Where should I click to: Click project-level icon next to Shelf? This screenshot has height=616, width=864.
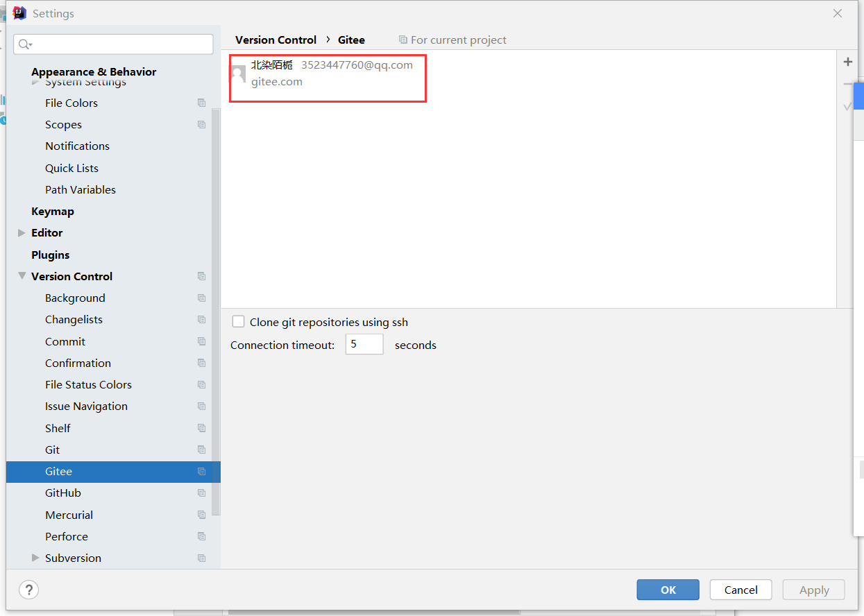pos(201,428)
